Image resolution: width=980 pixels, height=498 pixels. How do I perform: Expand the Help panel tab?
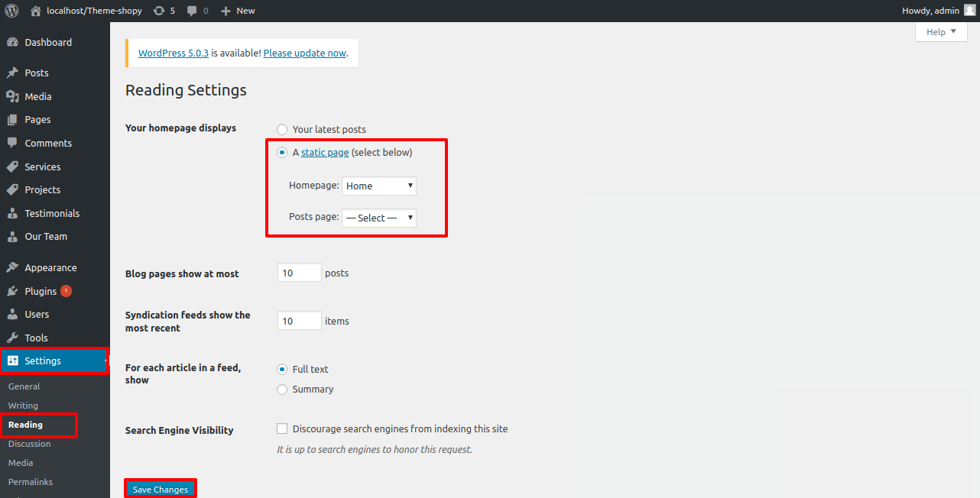(940, 32)
